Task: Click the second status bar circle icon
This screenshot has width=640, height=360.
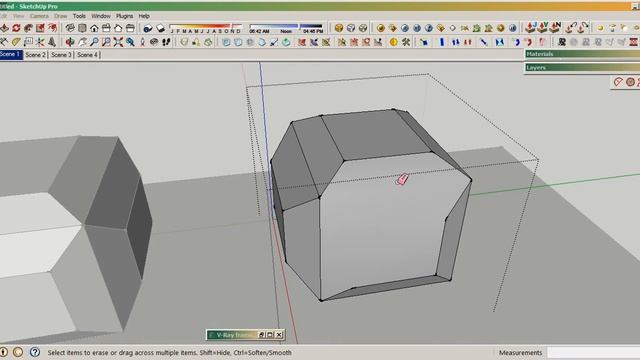Action: [18, 352]
